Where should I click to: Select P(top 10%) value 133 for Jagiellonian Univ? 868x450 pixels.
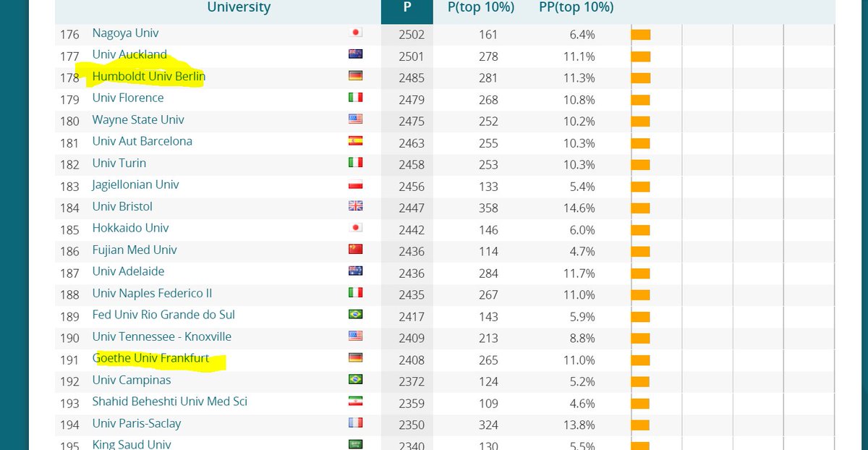point(488,187)
